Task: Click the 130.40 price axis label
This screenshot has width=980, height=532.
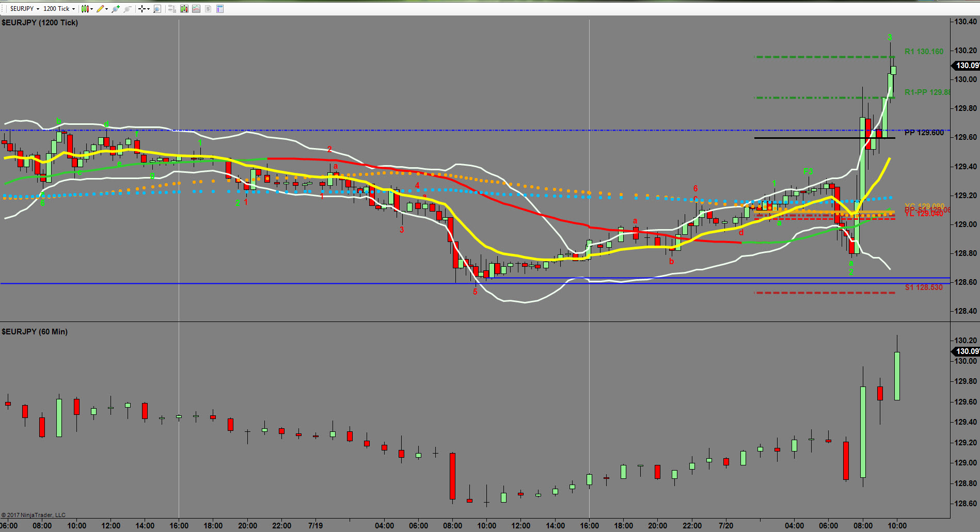Action: (966, 22)
